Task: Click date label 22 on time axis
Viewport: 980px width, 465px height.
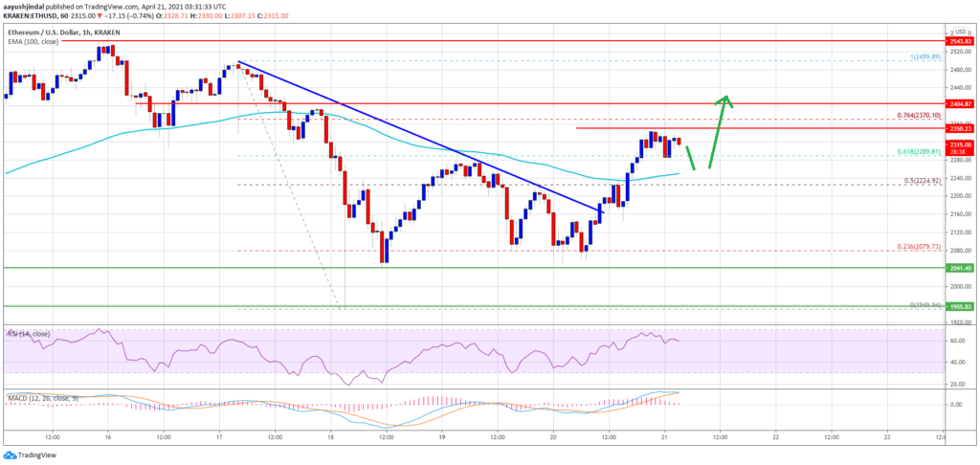Action: pos(775,437)
